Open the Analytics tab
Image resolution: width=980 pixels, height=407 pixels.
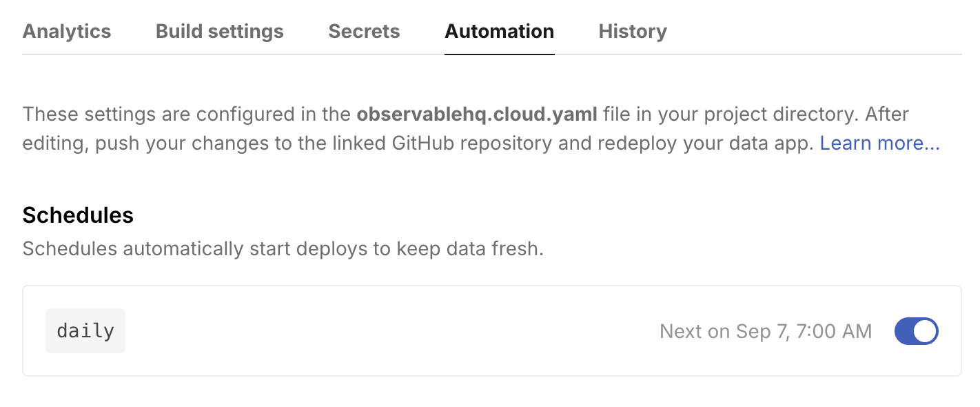[x=67, y=32]
